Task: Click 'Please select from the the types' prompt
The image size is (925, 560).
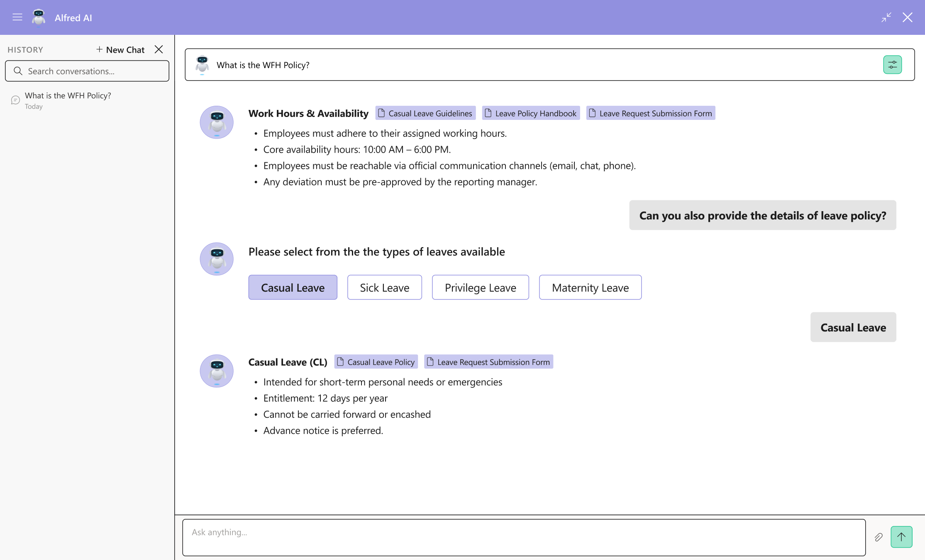Action: point(377,252)
